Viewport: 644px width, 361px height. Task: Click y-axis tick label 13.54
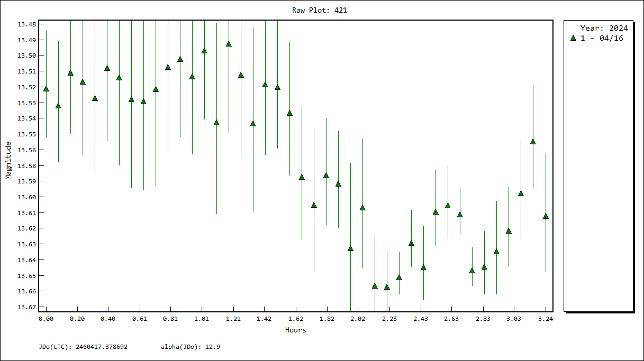pyautogui.click(x=26, y=118)
